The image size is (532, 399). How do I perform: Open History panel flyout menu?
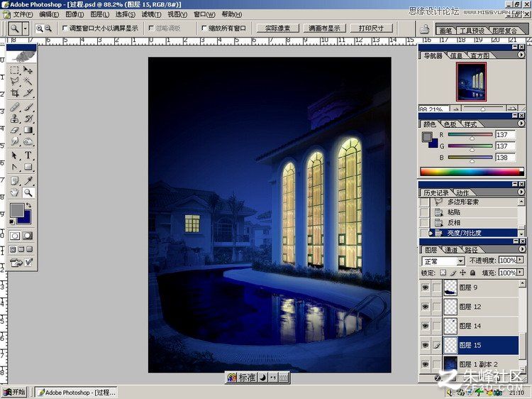tap(521, 192)
